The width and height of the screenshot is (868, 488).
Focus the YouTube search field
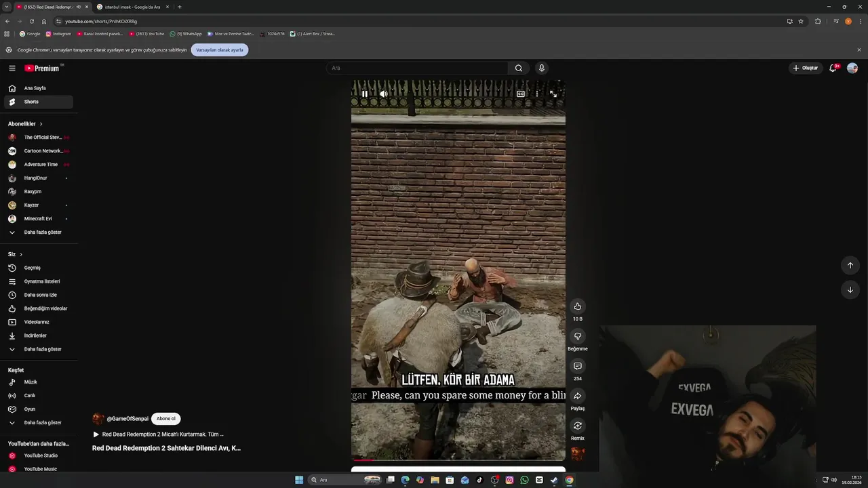pos(417,68)
